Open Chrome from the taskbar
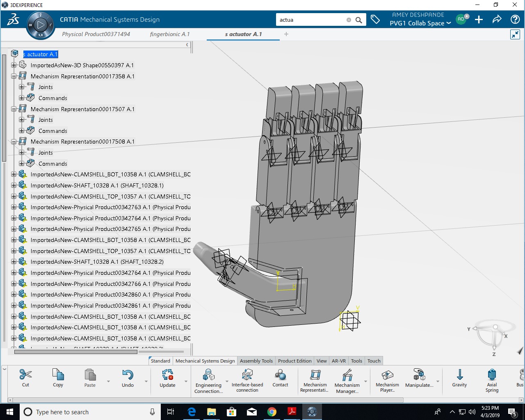The height and width of the screenshot is (420, 525). tap(272, 412)
